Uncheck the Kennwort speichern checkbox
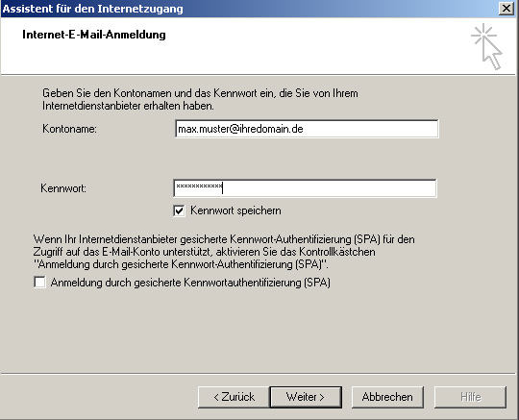519x420 pixels. coord(179,210)
